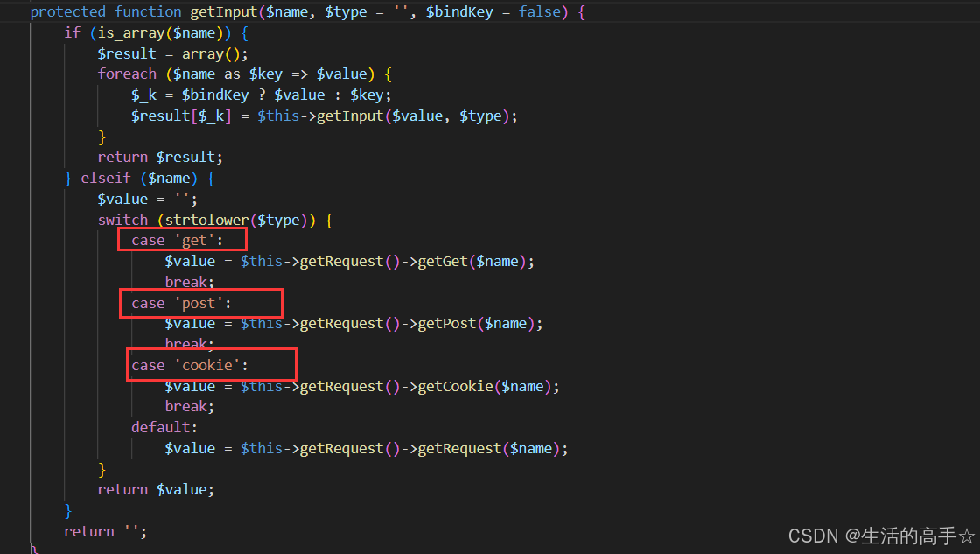Select the highlighted case 'get' box
Image resolution: width=980 pixels, height=554 pixels.
pyautogui.click(x=181, y=238)
